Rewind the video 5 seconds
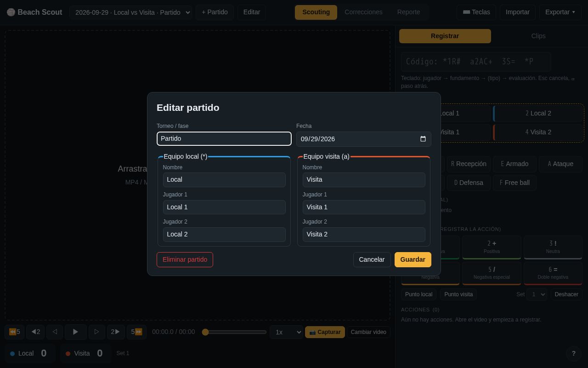588x368 pixels. tap(14, 332)
